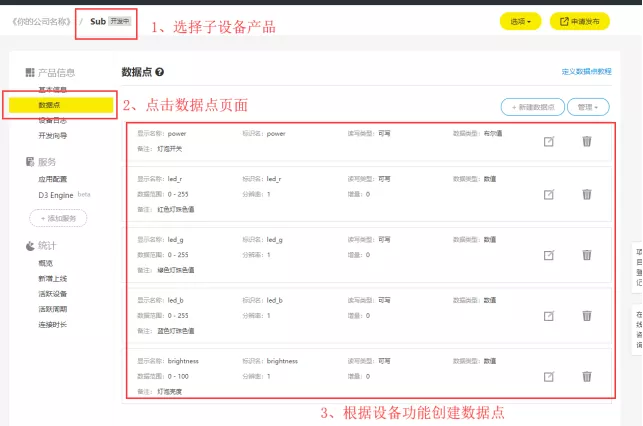643x426 pixels.
Task: Remove the led_r data point with the trash icon
Action: point(587,196)
